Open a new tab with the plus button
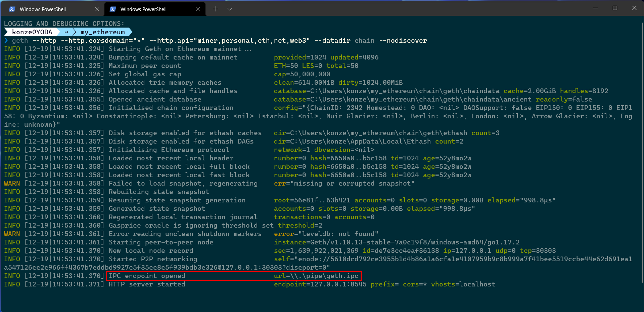The image size is (644, 312). (x=216, y=9)
